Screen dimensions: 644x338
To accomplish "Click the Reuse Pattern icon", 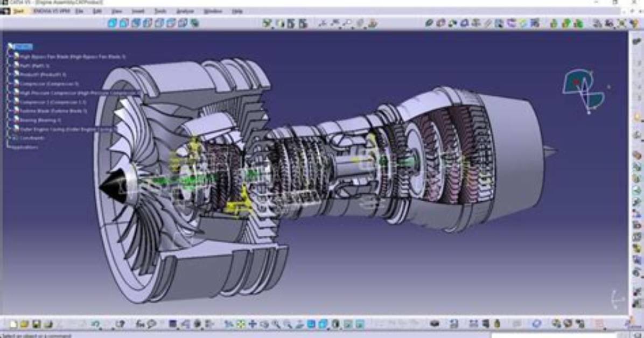I will (535, 23).
